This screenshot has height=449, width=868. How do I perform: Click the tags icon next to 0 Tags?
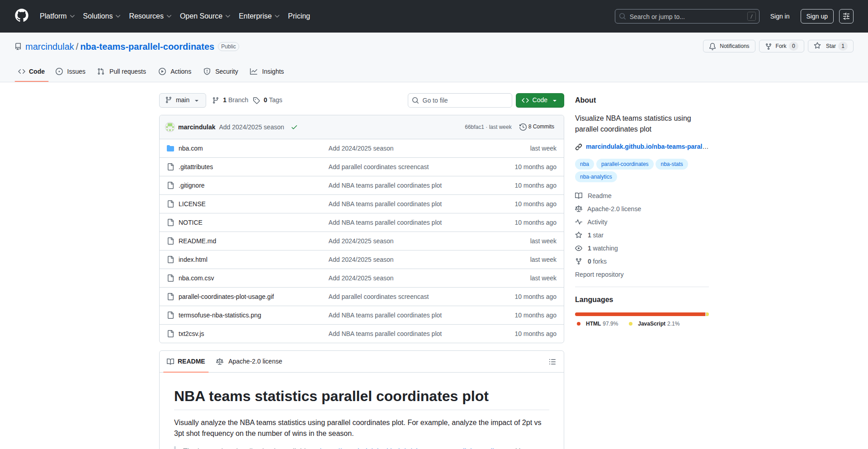[256, 100]
